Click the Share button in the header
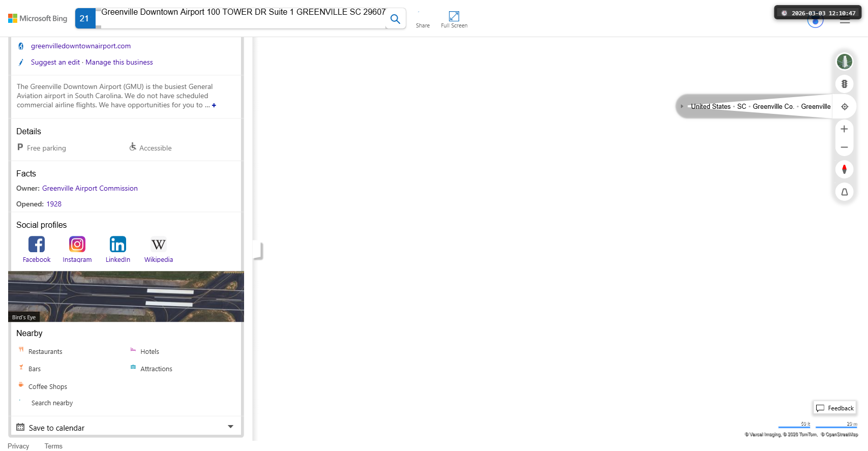The image size is (868, 451). point(423,19)
